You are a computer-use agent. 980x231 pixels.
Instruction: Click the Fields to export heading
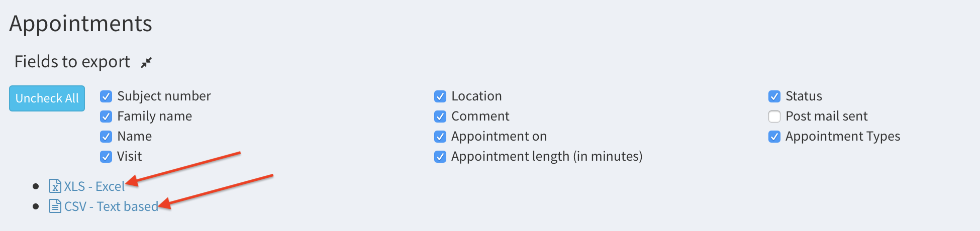pyautogui.click(x=72, y=62)
